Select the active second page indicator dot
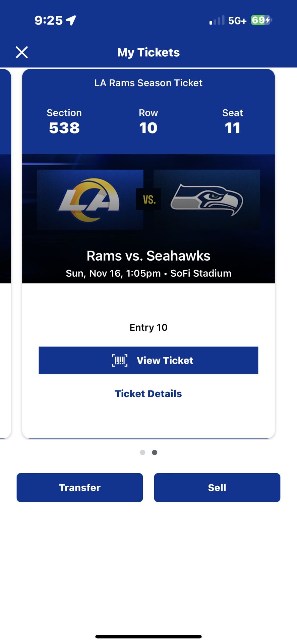Image resolution: width=297 pixels, height=644 pixels. [x=155, y=452]
